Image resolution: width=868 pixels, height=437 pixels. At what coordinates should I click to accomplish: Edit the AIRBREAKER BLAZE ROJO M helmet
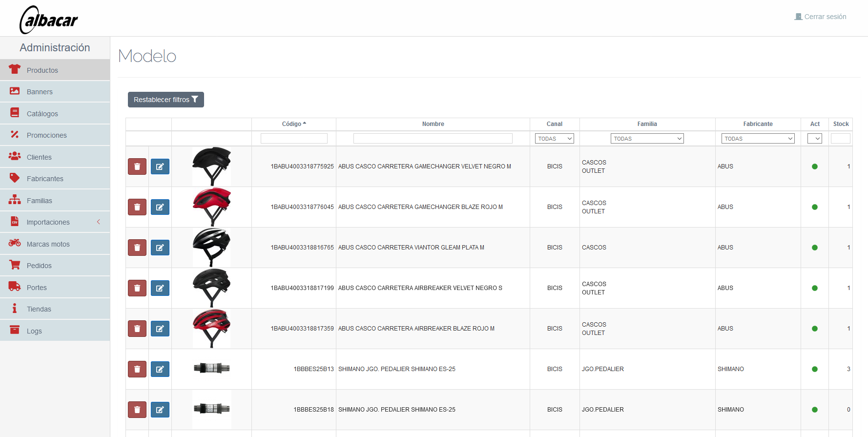point(160,329)
